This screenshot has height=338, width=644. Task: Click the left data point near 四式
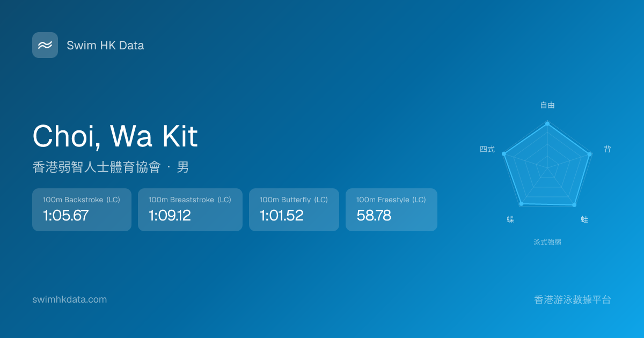(x=504, y=154)
